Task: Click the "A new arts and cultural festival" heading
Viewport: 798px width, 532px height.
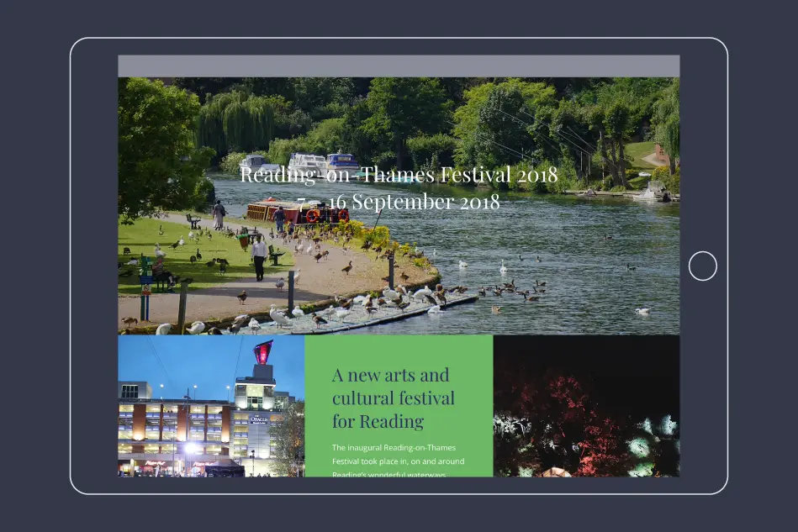Action: tap(394, 398)
